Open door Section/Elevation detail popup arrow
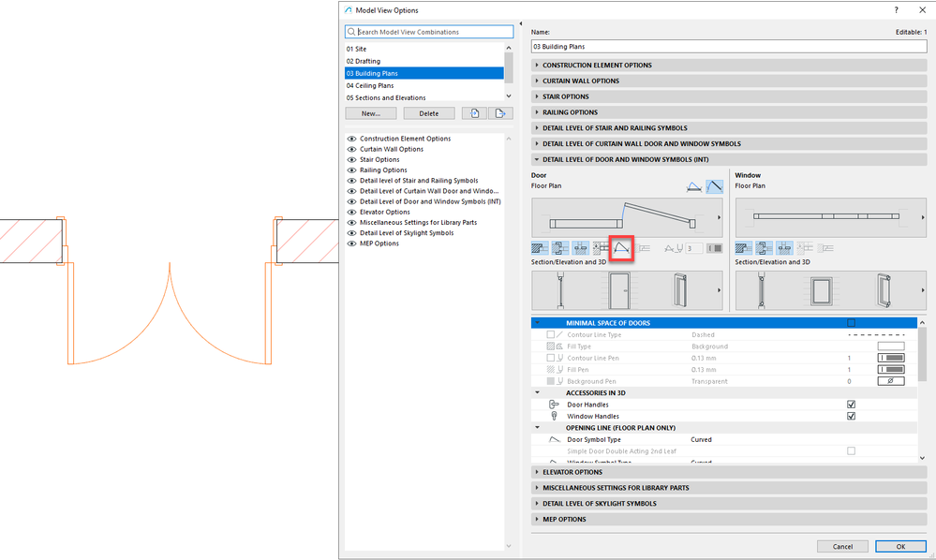936x560 pixels. coord(719,290)
